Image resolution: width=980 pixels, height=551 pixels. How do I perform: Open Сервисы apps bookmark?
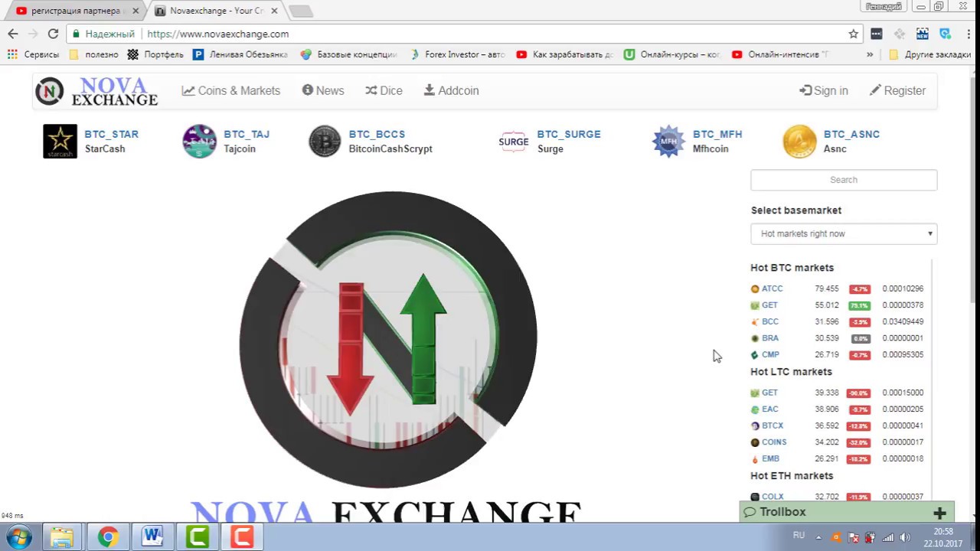pos(33,54)
